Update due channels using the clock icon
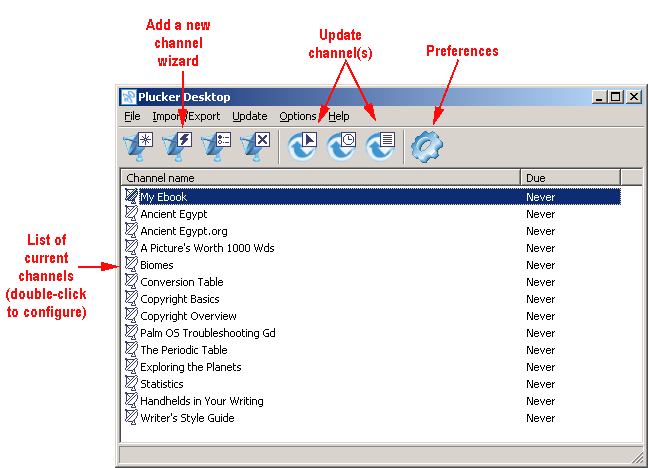Screen dimensions: 648x468 coord(341,146)
